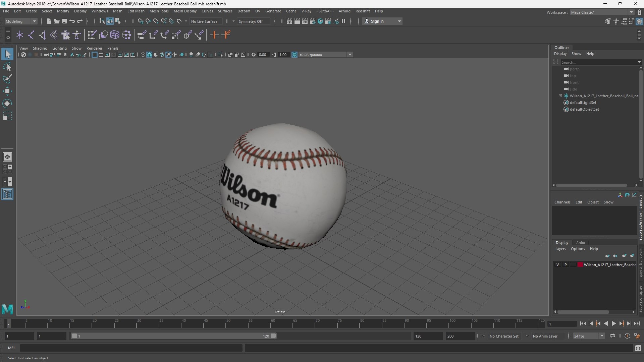
Task: Go to start of playback range
Action: (583, 323)
